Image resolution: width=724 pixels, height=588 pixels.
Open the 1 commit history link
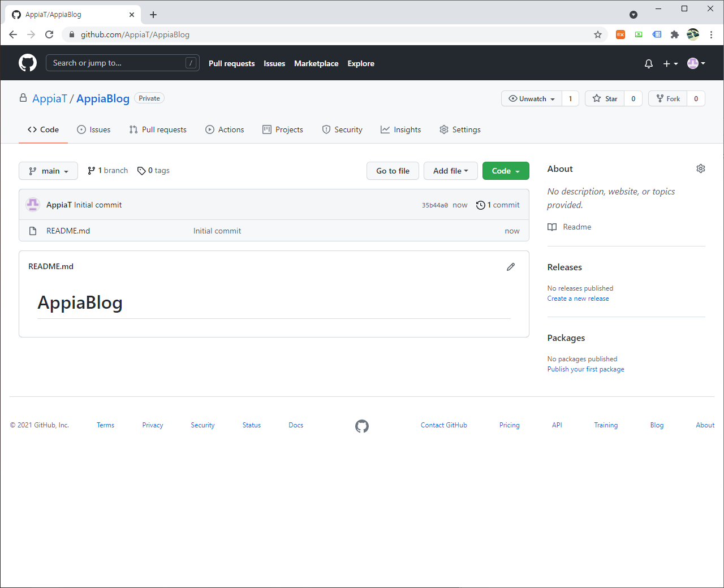tap(498, 205)
